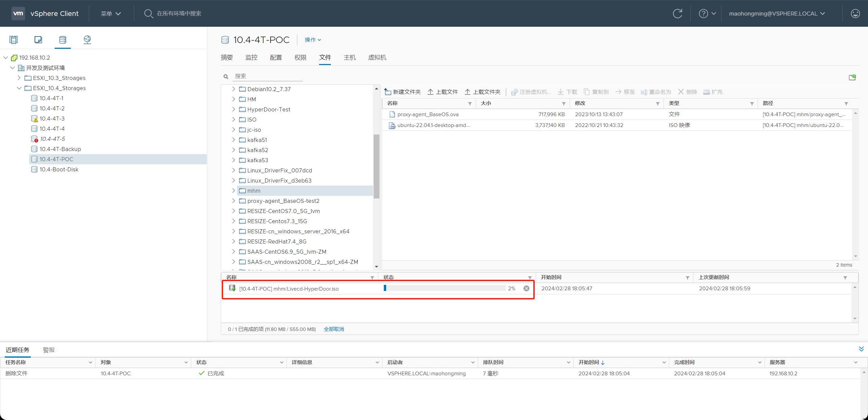Open the kafka51 folder
The height and width of the screenshot is (420, 868).
(257, 140)
